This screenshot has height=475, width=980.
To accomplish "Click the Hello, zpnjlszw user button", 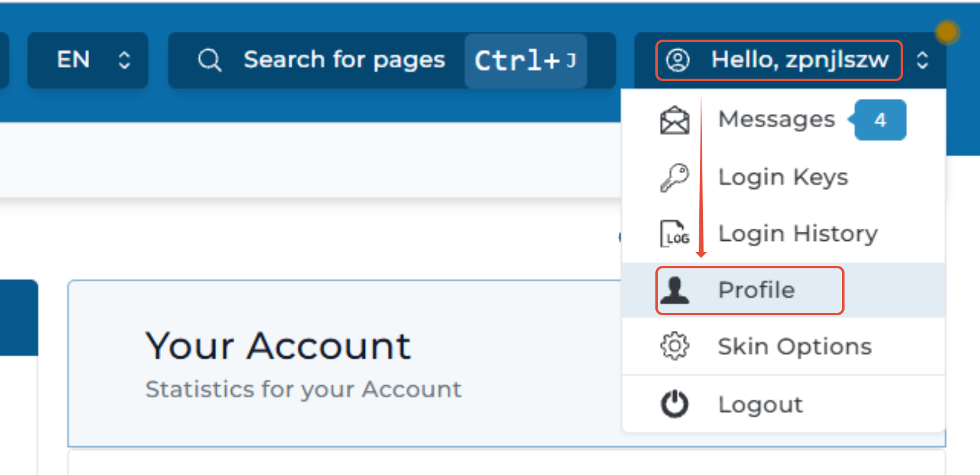I will [x=779, y=60].
